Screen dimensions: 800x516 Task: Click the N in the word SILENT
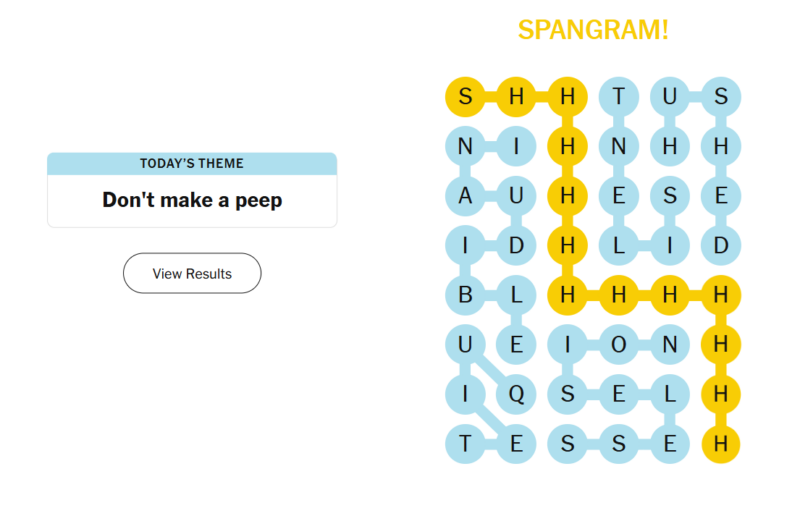[619, 146]
